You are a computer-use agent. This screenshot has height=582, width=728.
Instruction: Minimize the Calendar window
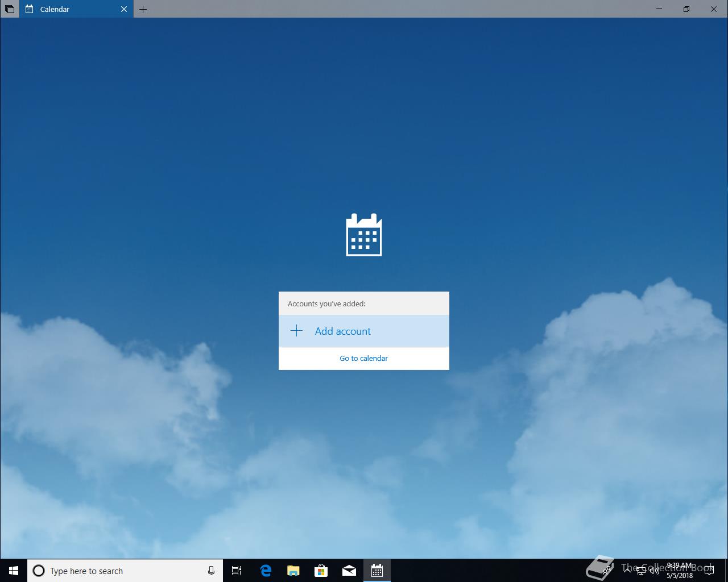coord(659,9)
